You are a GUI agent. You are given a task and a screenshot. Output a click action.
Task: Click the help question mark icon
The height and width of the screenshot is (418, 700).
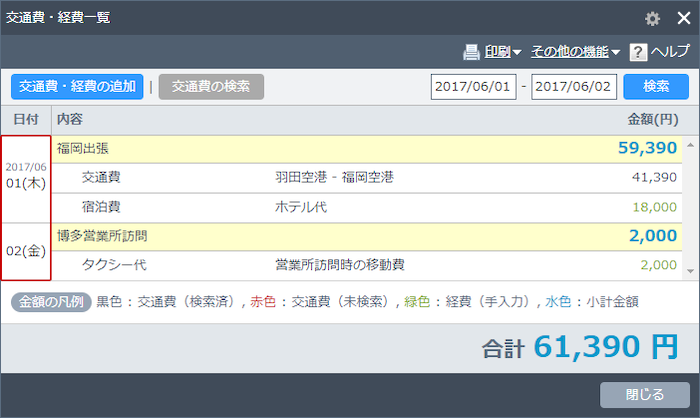coord(638,52)
